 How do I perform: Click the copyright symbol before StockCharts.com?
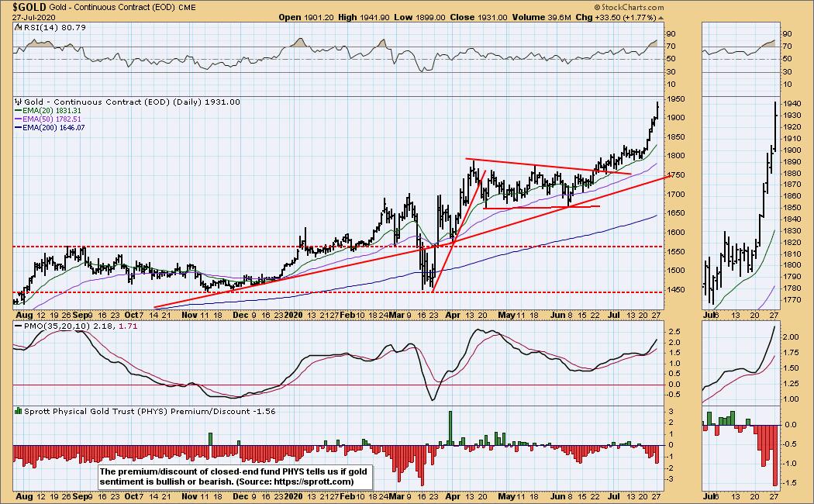[x=597, y=7]
